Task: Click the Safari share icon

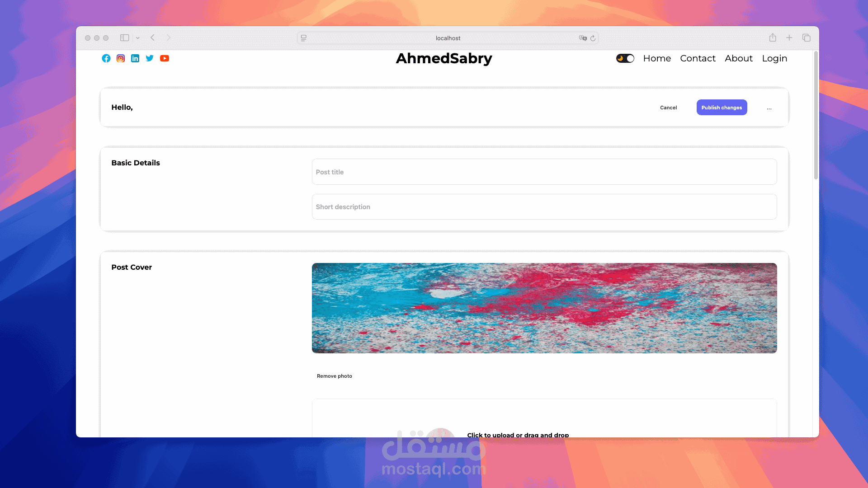Action: coord(773,38)
